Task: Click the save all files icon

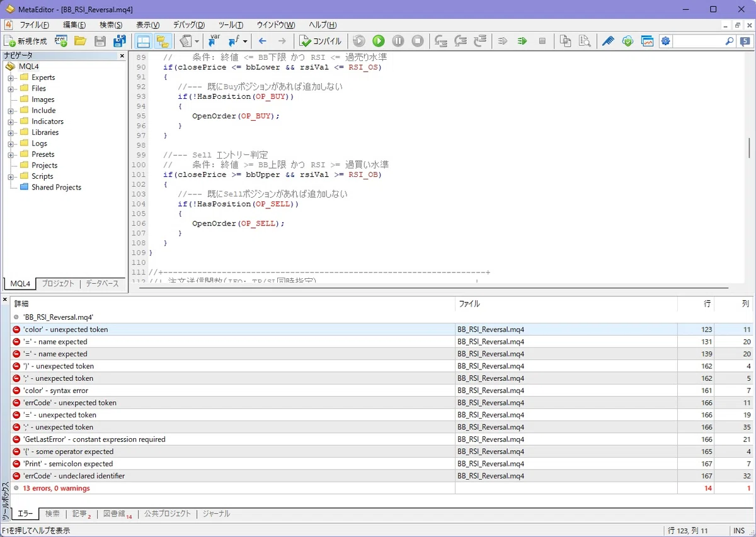Action: point(119,41)
